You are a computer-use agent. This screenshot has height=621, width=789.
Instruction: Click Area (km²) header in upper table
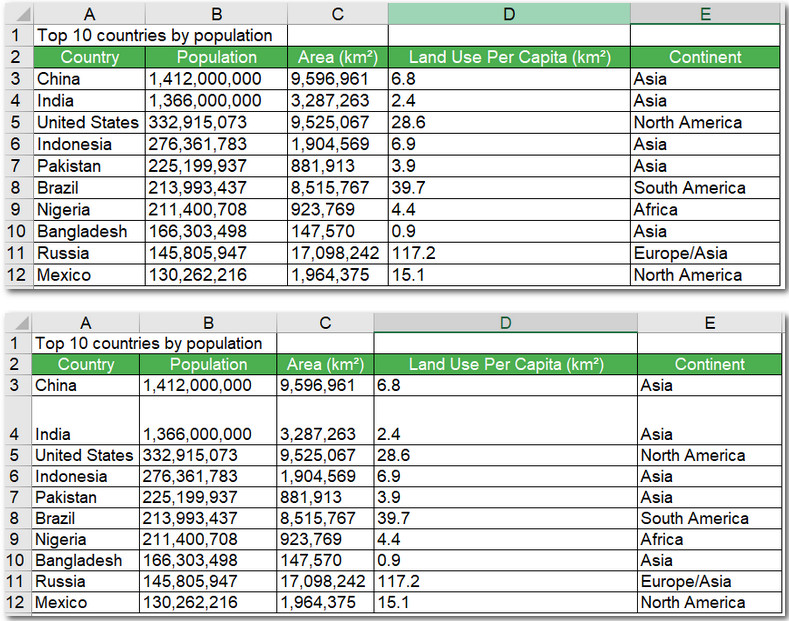point(338,57)
